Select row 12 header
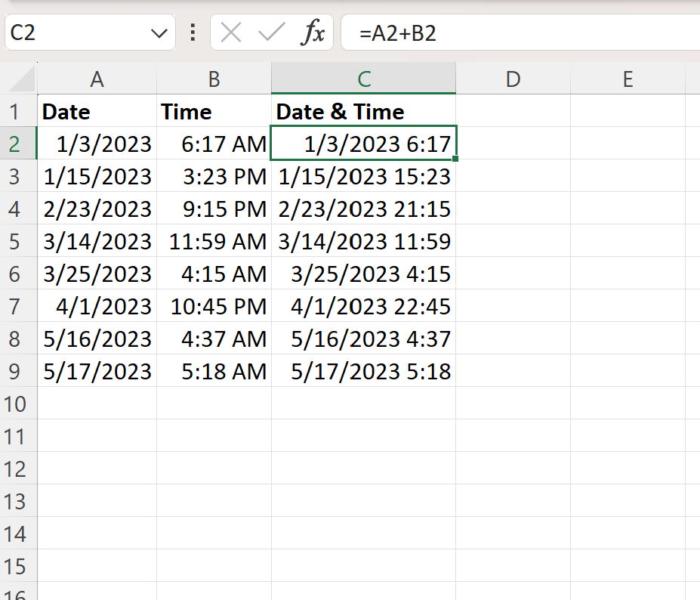 (x=18, y=469)
